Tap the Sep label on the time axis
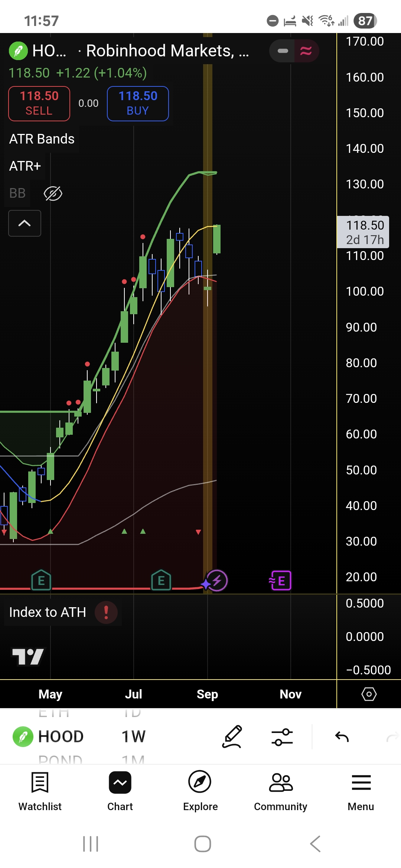Screen dimensions: 401x868 click(x=207, y=694)
